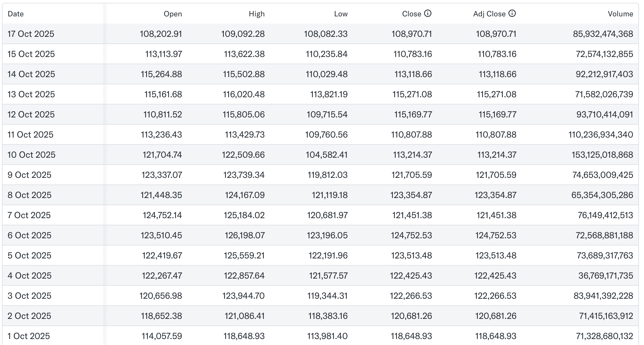644x345 pixels.
Task: Click open price 124,752.14 on 7 Oct
Action: (162, 215)
